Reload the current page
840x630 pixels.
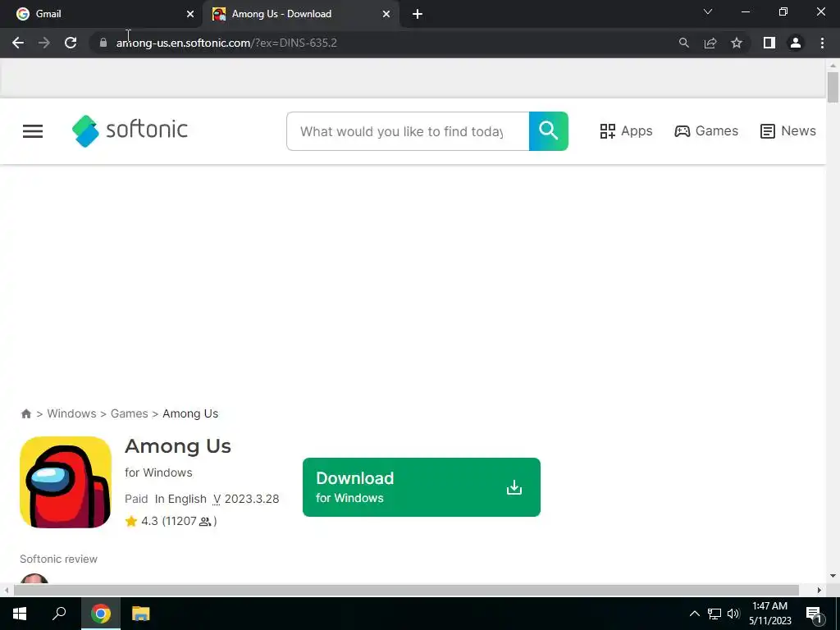(x=71, y=43)
